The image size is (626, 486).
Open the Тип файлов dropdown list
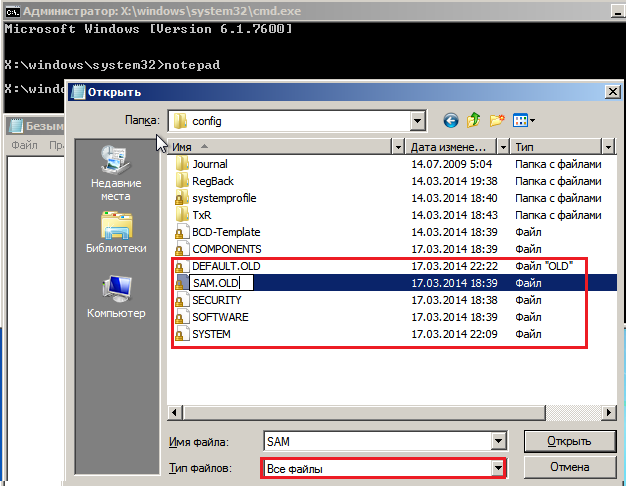pyautogui.click(x=496, y=468)
